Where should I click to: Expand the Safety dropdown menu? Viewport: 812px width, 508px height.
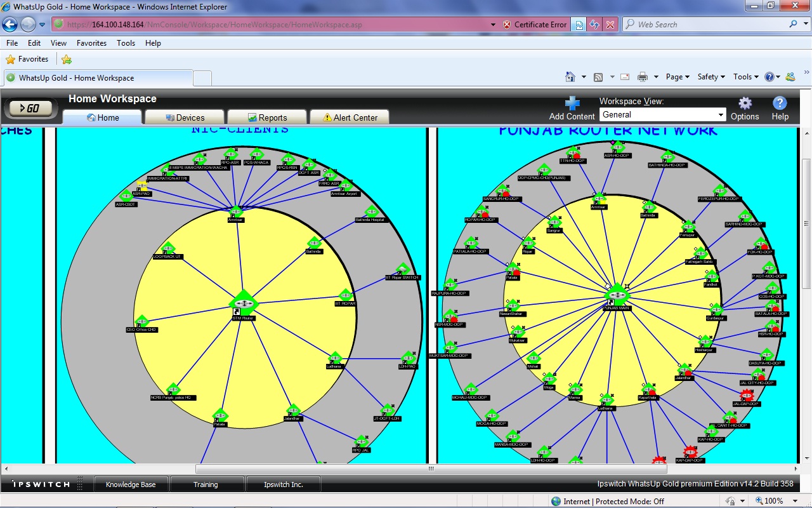tap(711, 77)
